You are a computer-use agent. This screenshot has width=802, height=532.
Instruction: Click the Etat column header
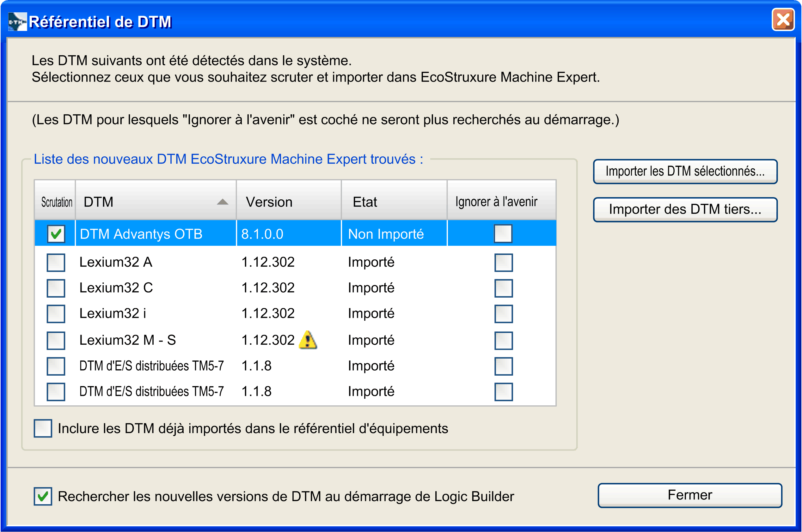tap(394, 202)
